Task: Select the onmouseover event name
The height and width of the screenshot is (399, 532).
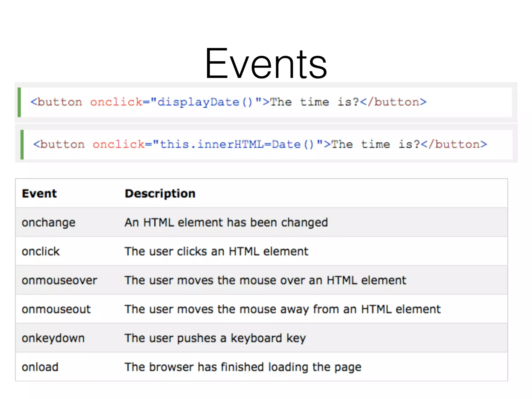Action: 59,280
